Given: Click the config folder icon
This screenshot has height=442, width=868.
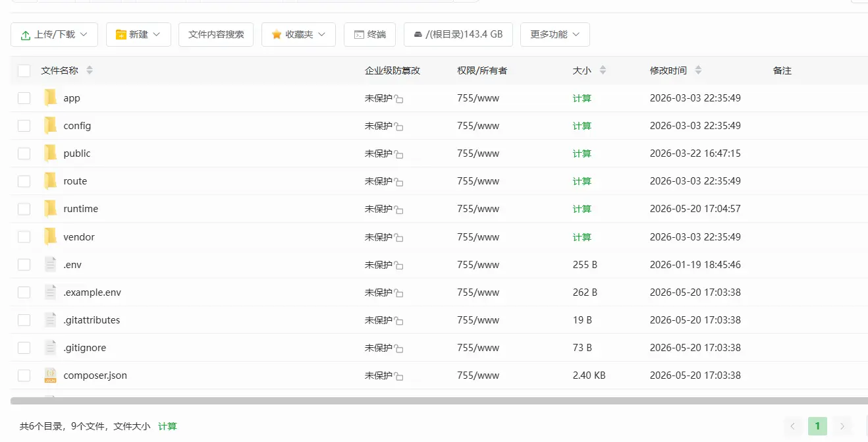Looking at the screenshot, I should click(50, 125).
